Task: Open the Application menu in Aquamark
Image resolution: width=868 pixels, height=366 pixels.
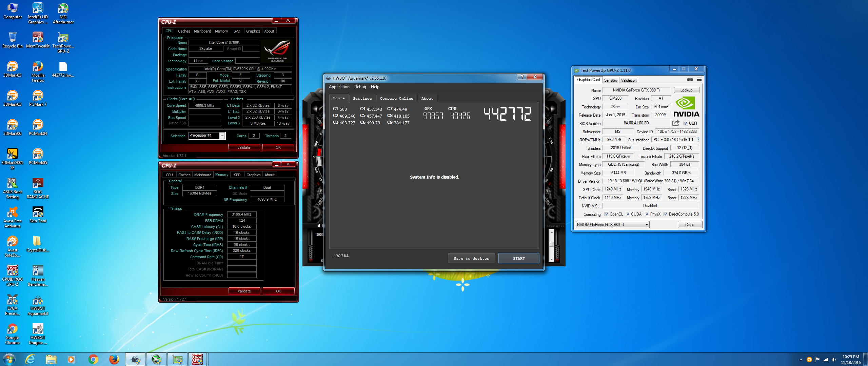Action: coord(339,87)
